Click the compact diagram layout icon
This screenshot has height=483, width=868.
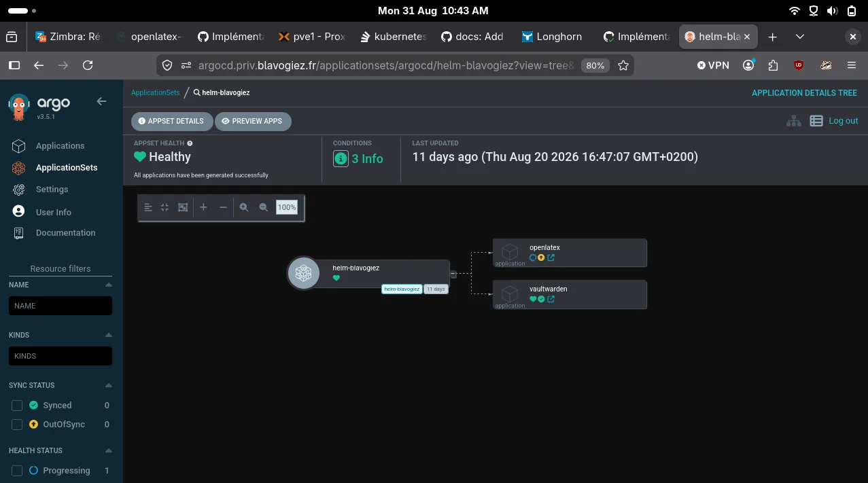(148, 207)
